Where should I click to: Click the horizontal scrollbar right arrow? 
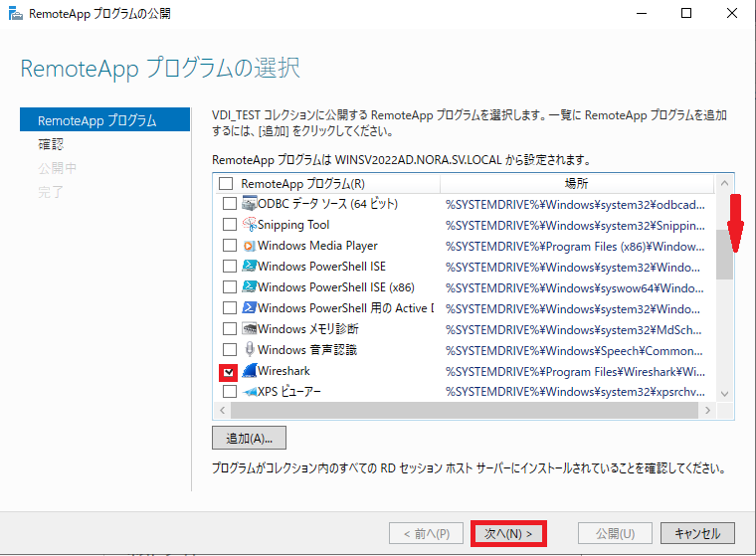[707, 411]
